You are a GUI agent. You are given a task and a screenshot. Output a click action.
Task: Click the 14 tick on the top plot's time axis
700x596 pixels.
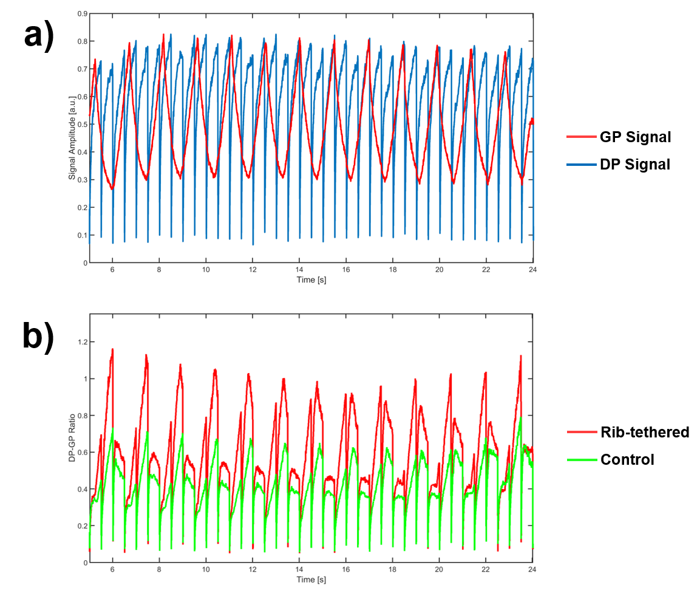[x=299, y=269]
